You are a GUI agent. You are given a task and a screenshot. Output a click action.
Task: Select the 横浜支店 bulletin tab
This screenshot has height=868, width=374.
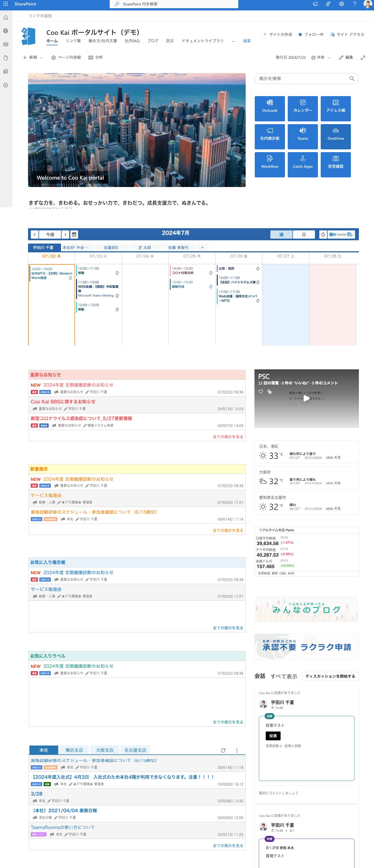(x=74, y=750)
